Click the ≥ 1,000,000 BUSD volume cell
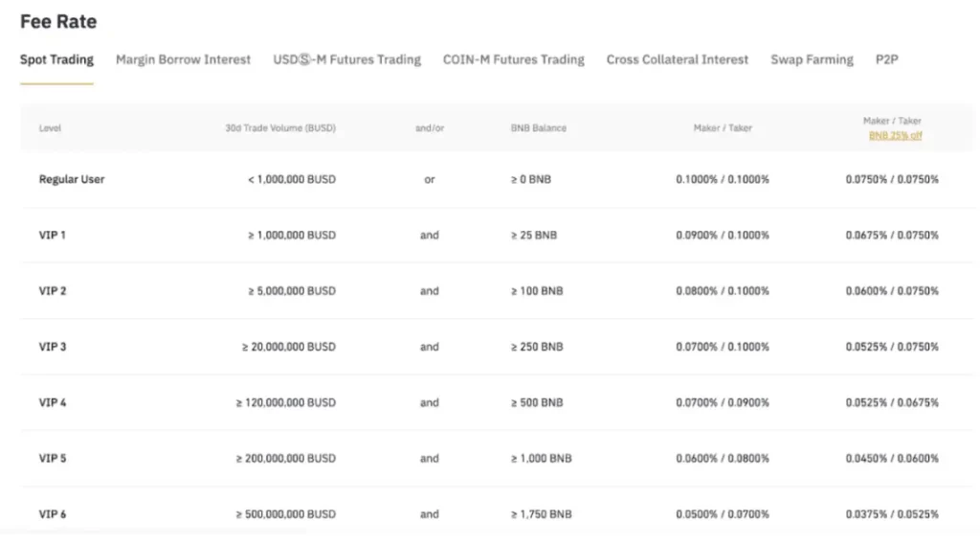The height and width of the screenshot is (545, 980). pyautogui.click(x=292, y=236)
